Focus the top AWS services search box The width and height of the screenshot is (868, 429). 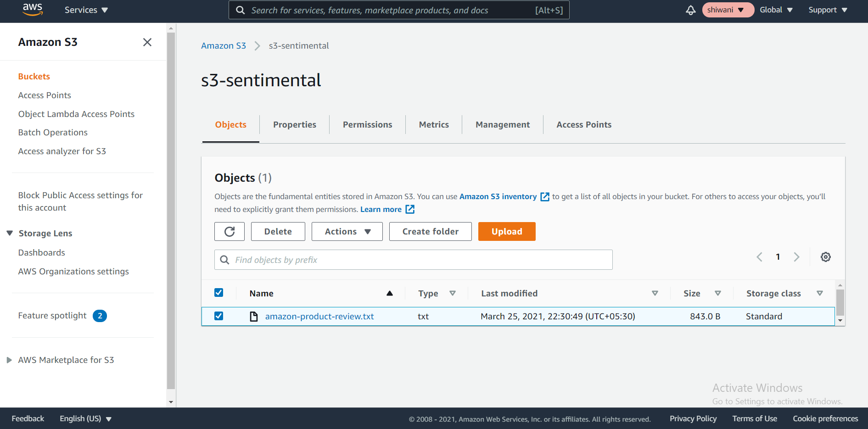[399, 10]
